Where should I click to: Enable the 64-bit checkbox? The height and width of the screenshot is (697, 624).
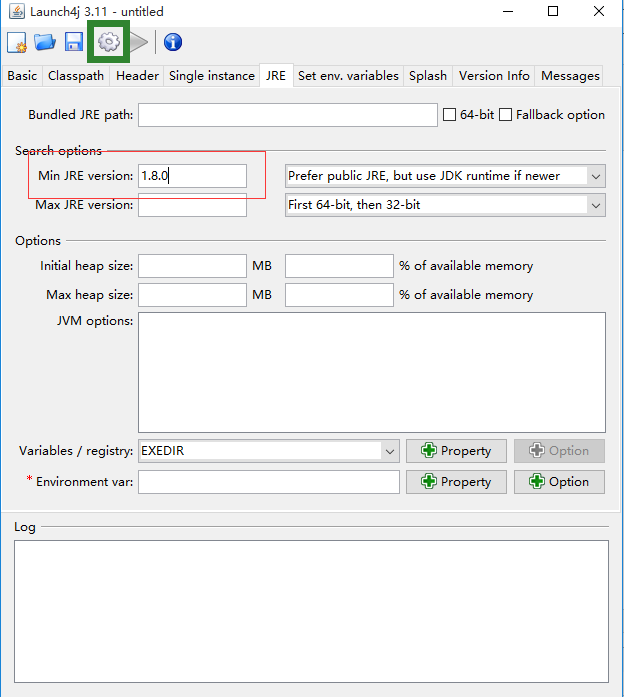(449, 115)
